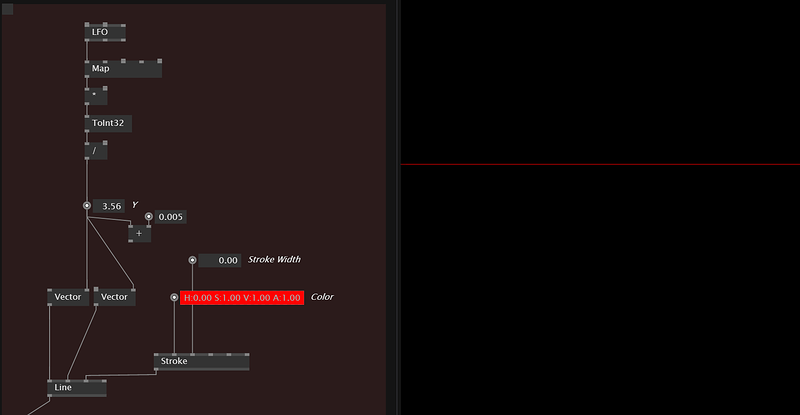Select the Map node

123,69
